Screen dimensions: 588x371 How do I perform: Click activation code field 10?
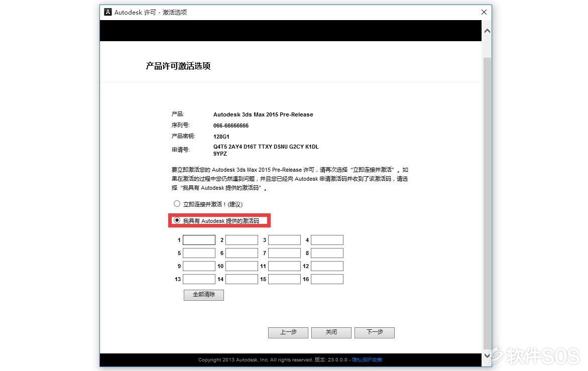(x=242, y=266)
